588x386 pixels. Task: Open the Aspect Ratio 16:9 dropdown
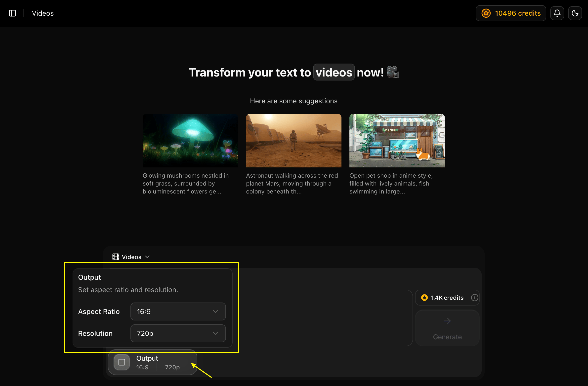[x=178, y=311]
